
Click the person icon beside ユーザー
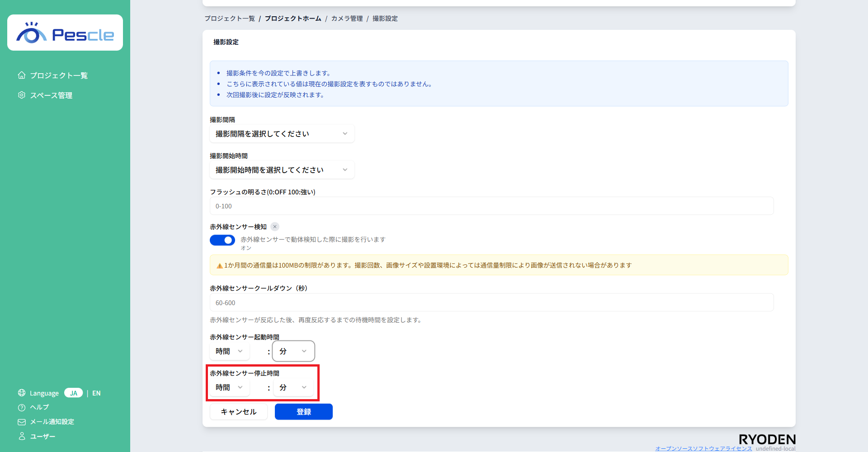click(21, 436)
